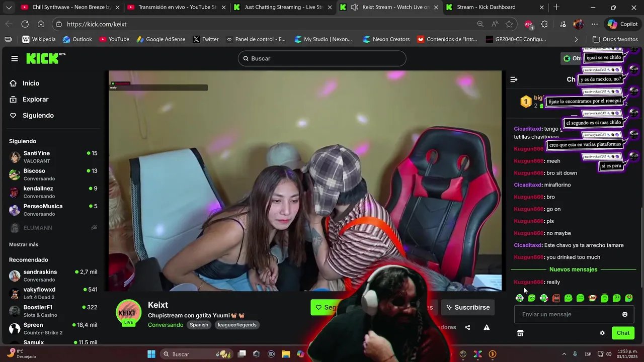Mute the Keixt Stream tab audio icon
The height and width of the screenshot is (362, 644).
click(354, 7)
